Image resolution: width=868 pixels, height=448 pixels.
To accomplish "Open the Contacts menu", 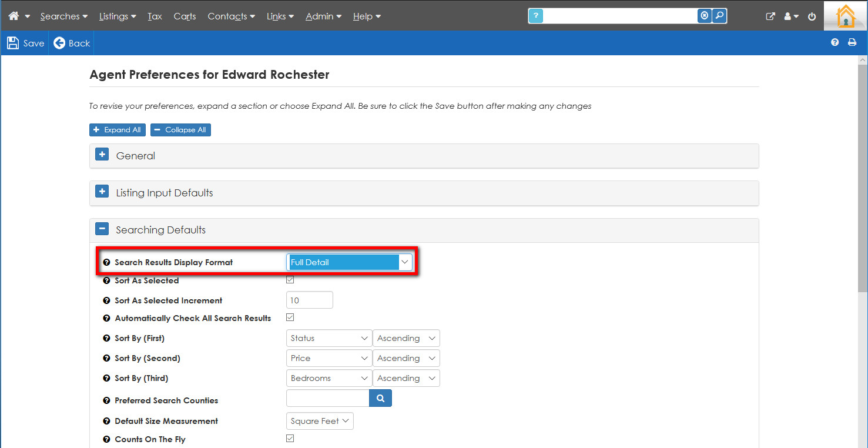I will 231,16.
